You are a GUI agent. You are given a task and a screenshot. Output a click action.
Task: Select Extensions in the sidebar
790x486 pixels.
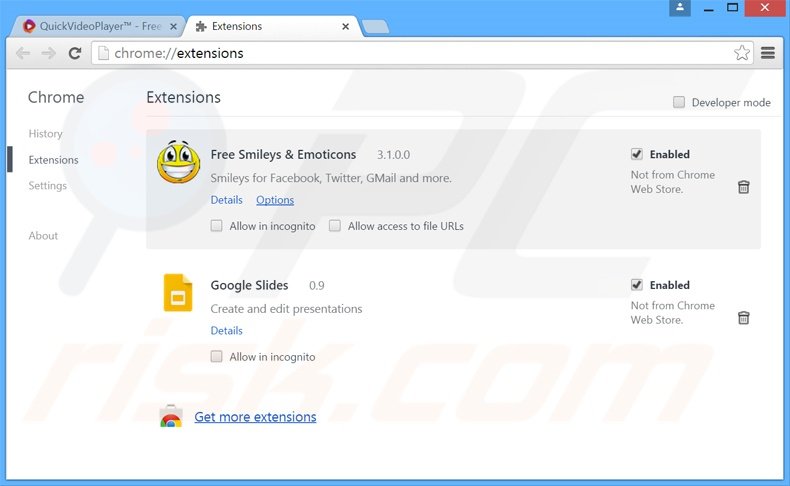53,160
